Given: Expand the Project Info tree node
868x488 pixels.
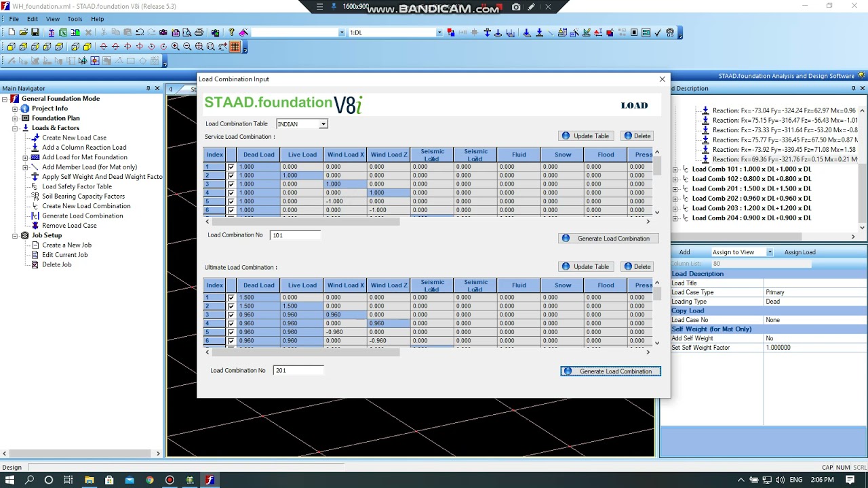Looking at the screenshot, I should click(x=15, y=108).
